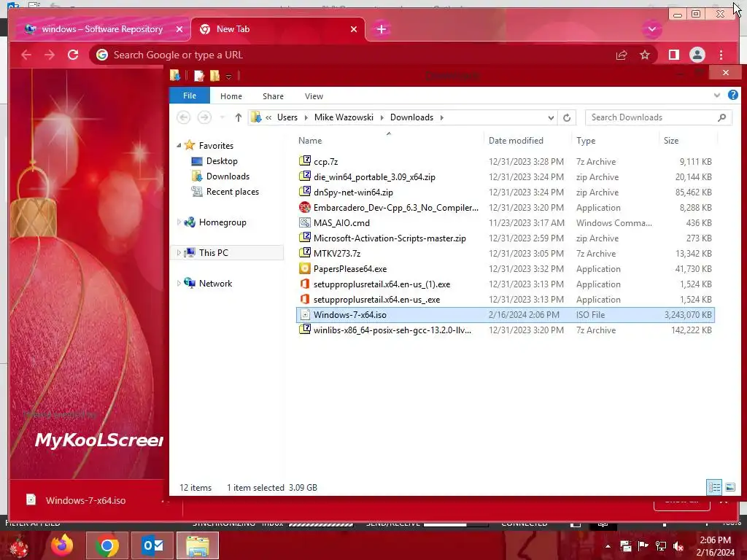Bookmark this tab with the star icon
Screen dimensions: 747x560
645,55
